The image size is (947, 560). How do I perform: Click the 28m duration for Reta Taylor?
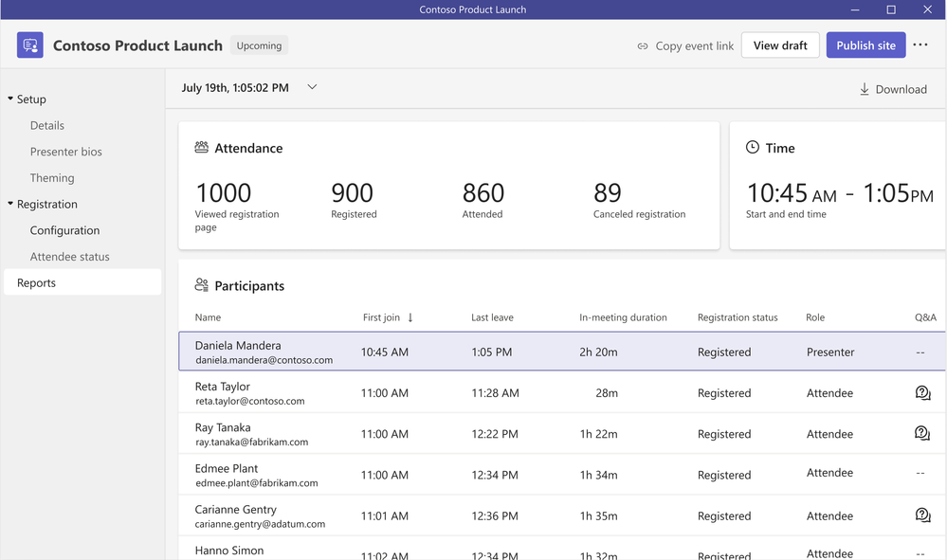(x=607, y=393)
